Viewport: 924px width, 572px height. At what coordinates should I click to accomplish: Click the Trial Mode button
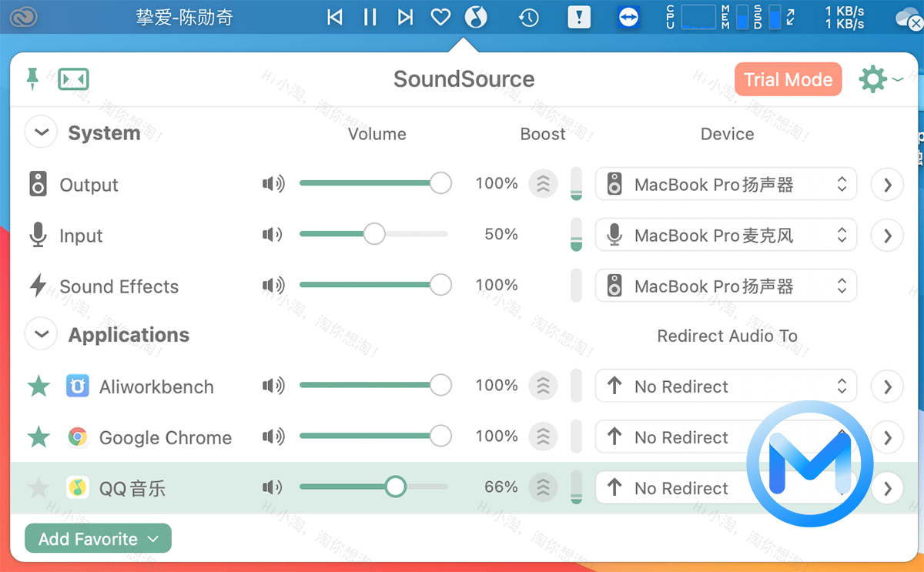(788, 79)
